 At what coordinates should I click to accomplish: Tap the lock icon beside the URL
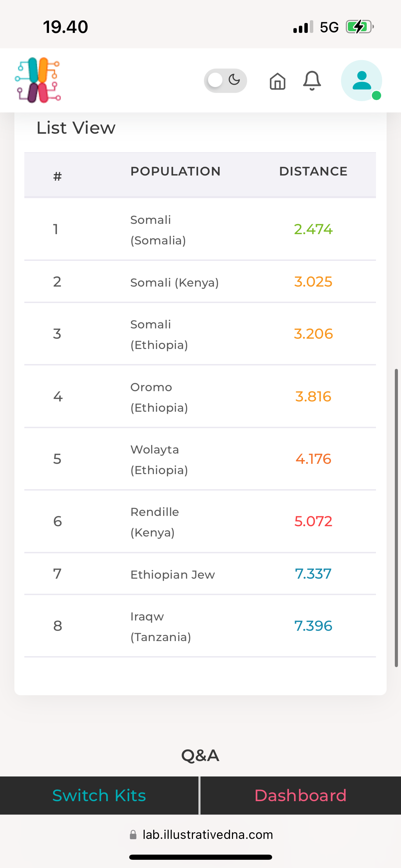pyautogui.click(x=133, y=834)
